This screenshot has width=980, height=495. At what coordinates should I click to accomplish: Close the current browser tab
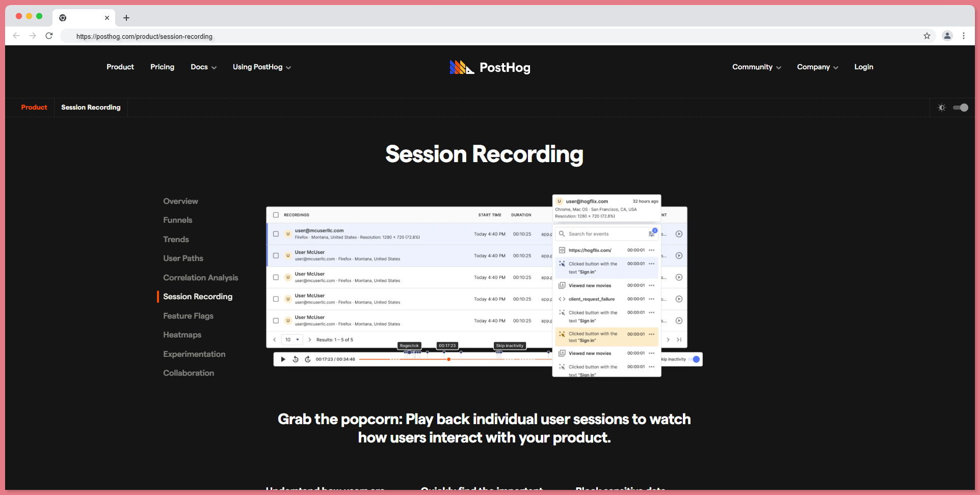pos(107,18)
